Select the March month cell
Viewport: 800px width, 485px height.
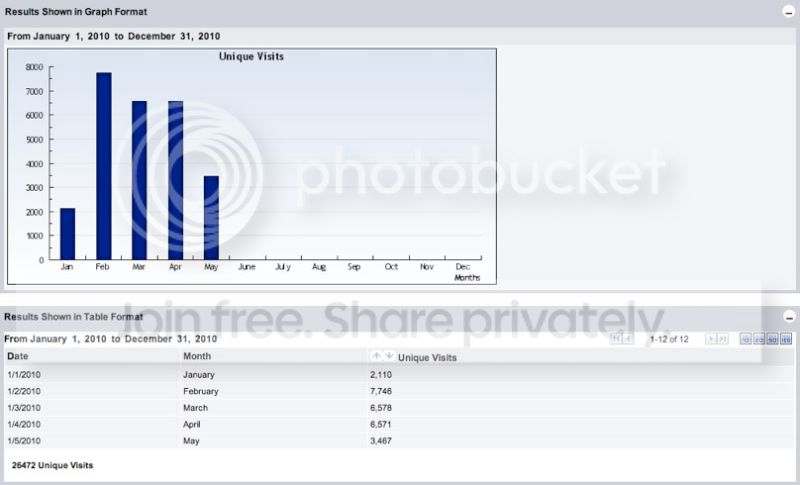(195, 408)
